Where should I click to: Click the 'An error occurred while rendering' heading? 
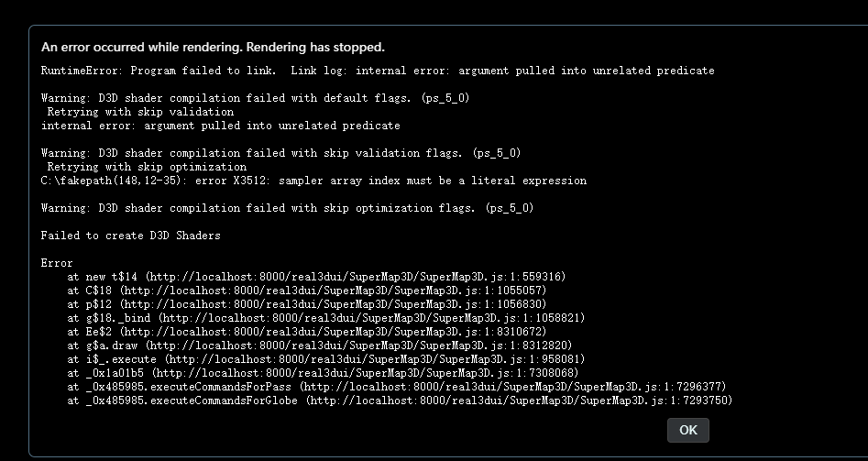point(213,47)
